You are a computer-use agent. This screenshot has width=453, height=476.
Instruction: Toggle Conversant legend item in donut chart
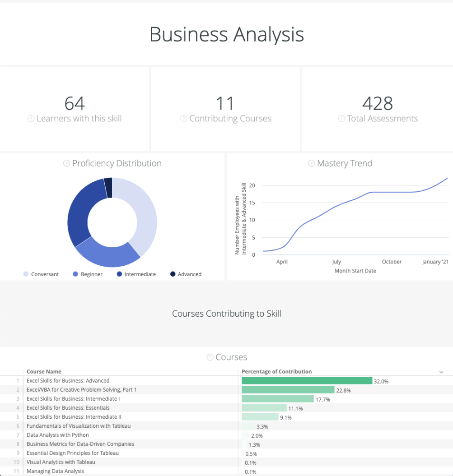(41, 274)
